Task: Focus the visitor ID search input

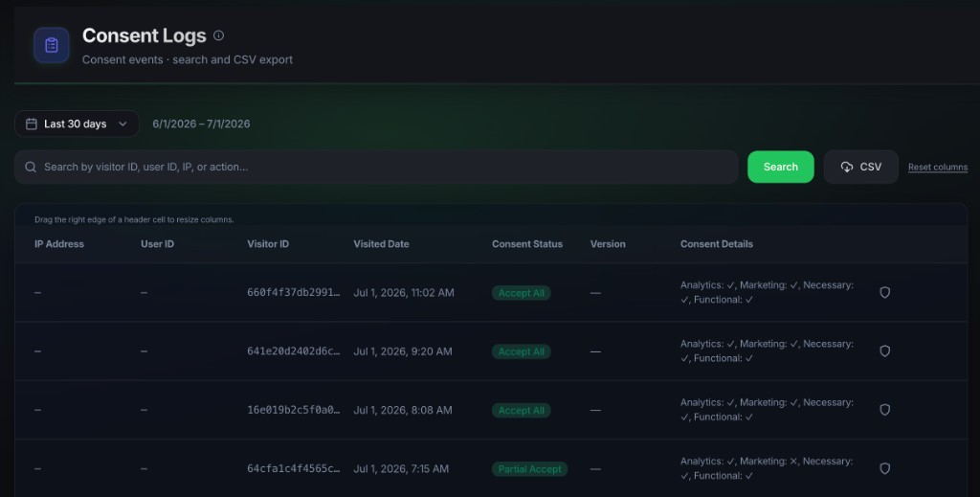Action: [376, 167]
